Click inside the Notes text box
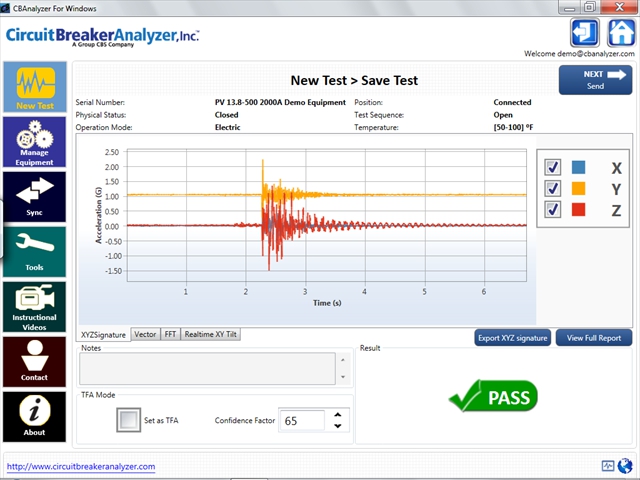Screen dimensions: 640x480 tap(207, 369)
